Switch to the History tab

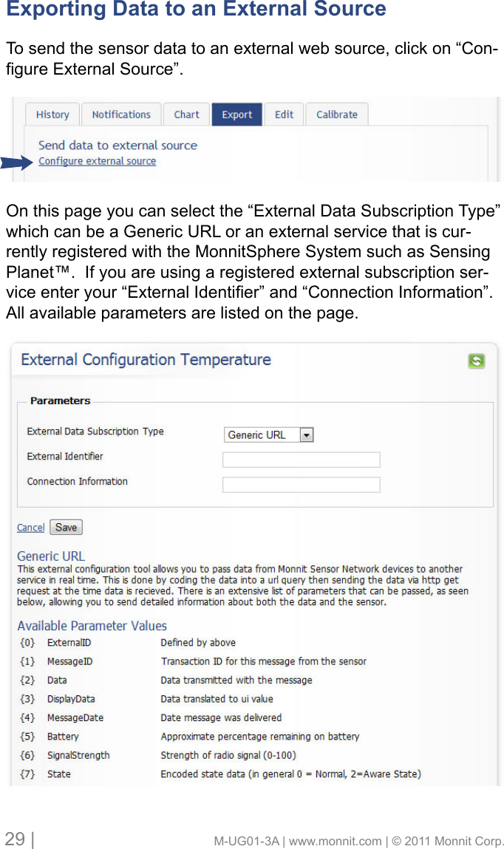[52, 115]
